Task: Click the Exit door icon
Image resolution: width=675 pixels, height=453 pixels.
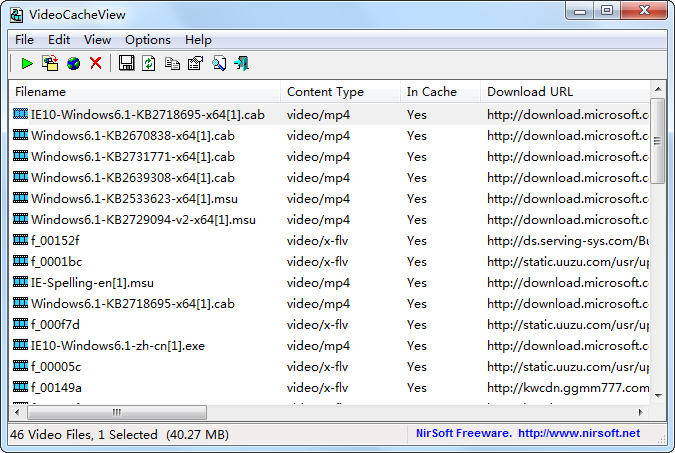Action: [x=242, y=63]
